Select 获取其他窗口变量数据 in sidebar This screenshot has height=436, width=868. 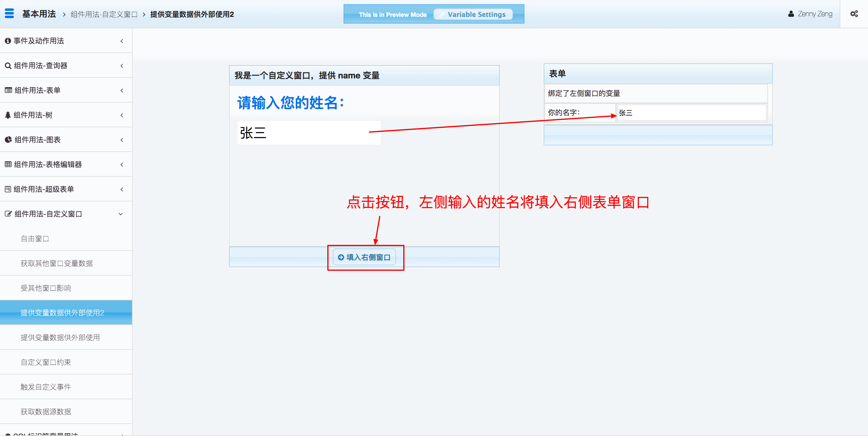[x=56, y=263]
